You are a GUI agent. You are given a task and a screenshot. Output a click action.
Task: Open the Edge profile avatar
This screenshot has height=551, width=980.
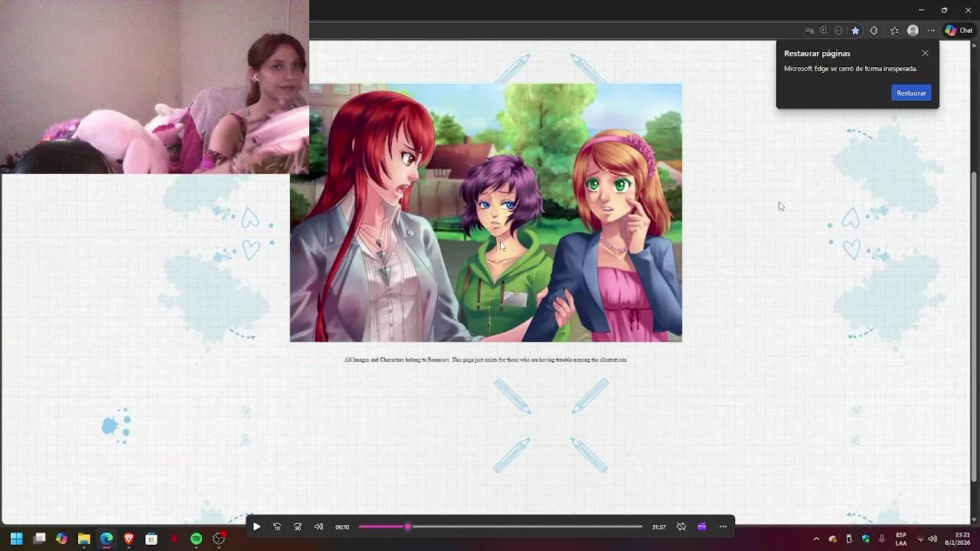[913, 31]
